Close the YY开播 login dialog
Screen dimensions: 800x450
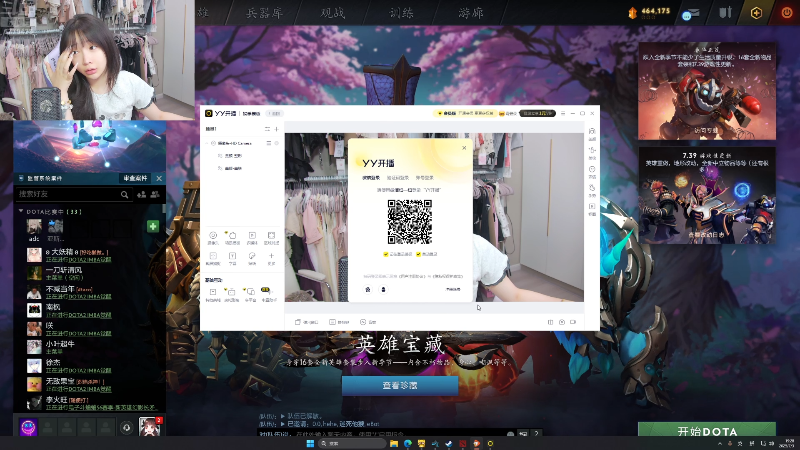point(464,148)
